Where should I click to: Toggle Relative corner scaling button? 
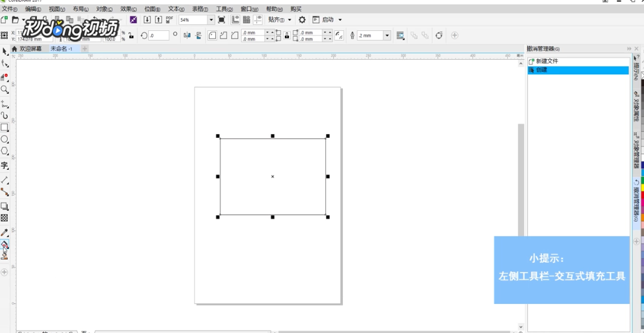point(339,35)
